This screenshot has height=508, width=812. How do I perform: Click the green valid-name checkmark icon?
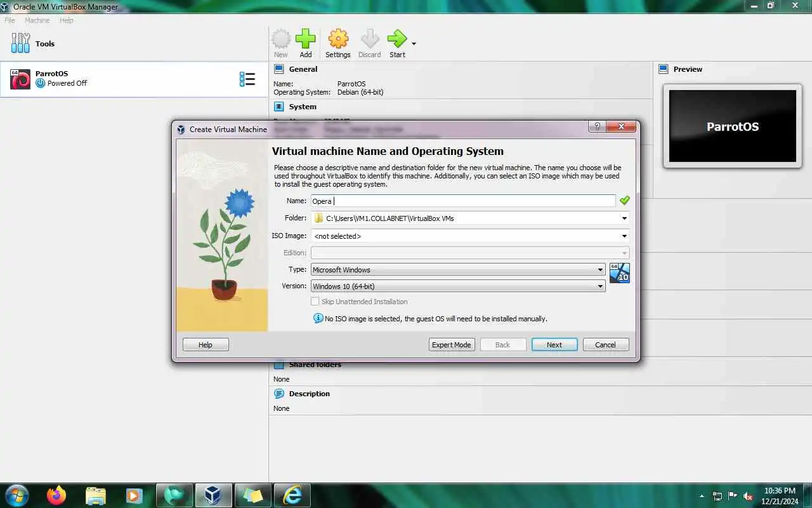coord(625,201)
